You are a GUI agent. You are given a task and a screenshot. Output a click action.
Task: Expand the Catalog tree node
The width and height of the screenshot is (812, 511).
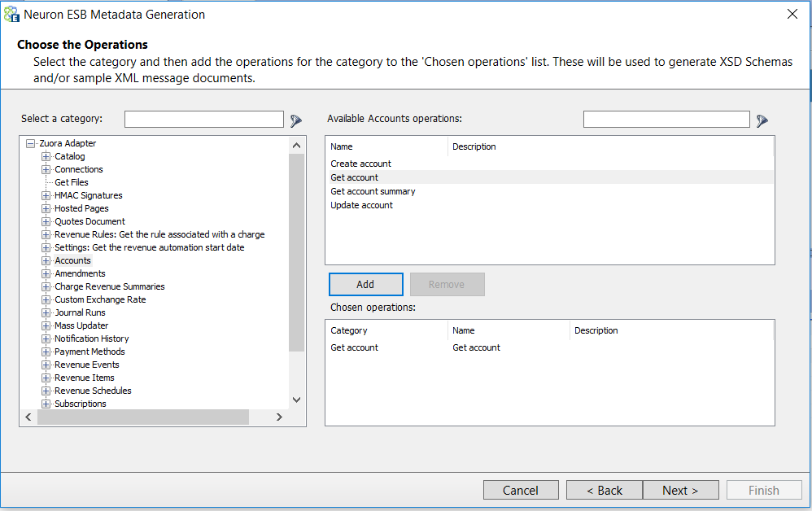click(46, 156)
